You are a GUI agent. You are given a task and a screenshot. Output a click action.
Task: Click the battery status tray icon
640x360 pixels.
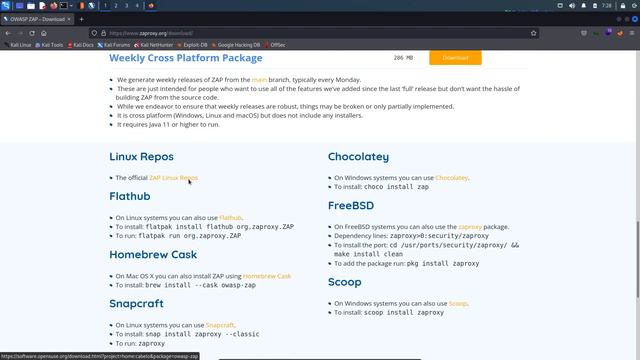click(595, 6)
